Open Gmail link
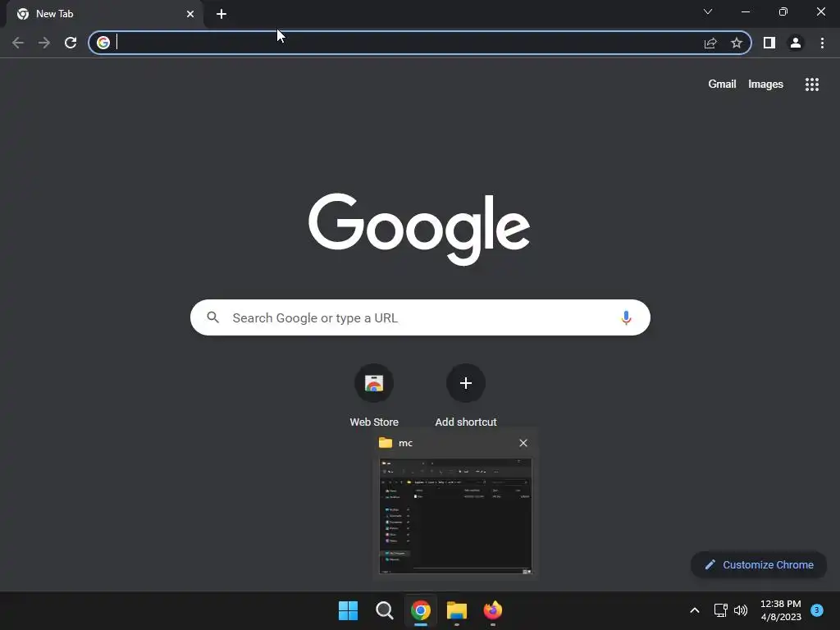The image size is (840, 630). [x=722, y=84]
